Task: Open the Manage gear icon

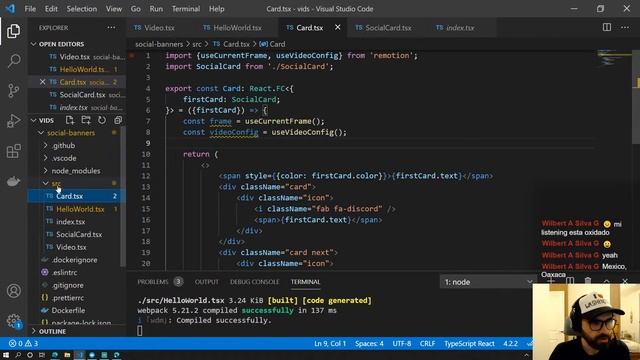Action: (x=13, y=321)
